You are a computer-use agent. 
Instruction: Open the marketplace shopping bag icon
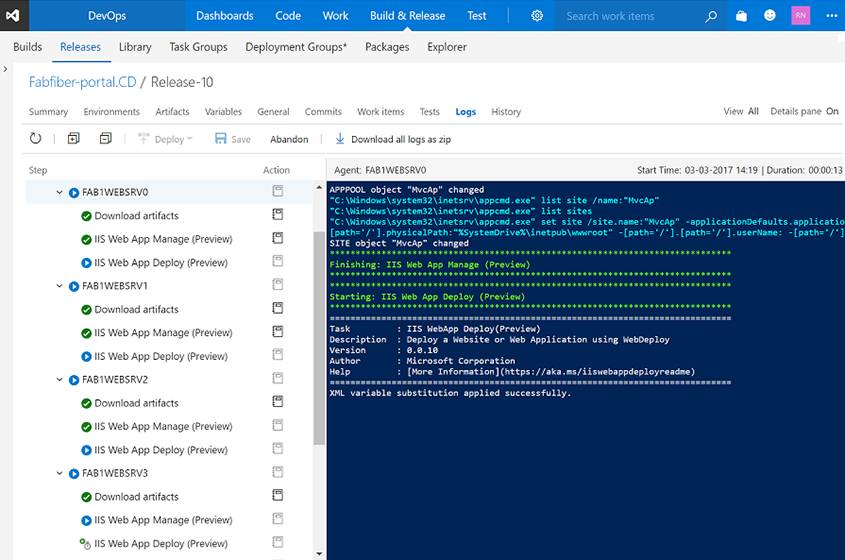[x=742, y=16]
